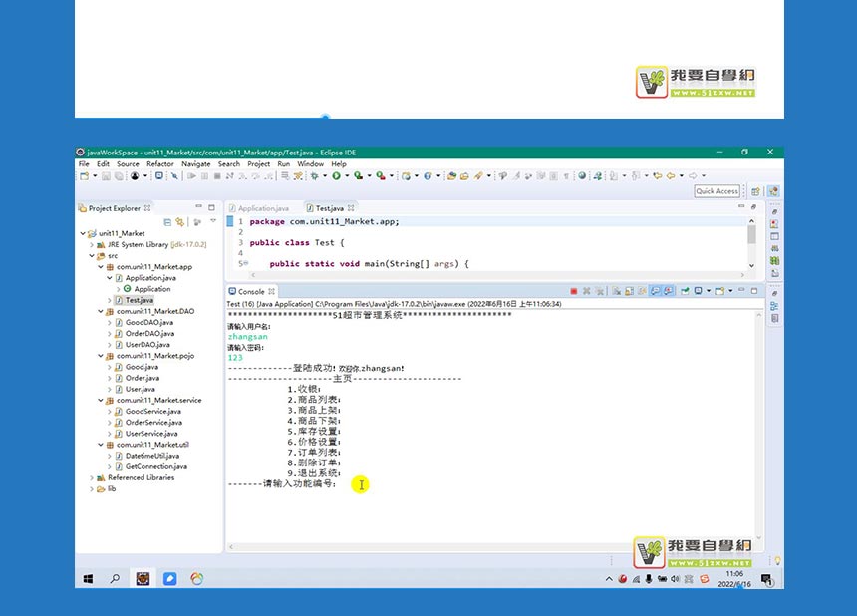Open the Window menu

coord(311,164)
